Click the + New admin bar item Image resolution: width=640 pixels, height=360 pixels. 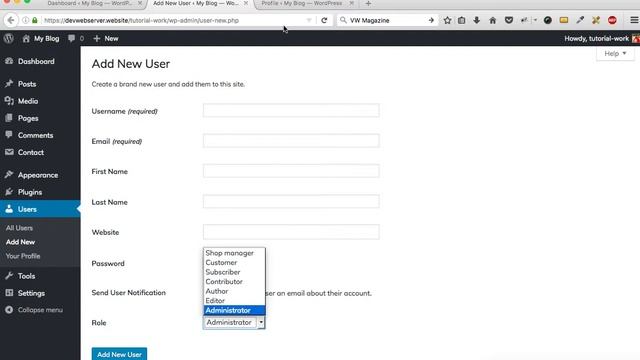tap(106, 38)
